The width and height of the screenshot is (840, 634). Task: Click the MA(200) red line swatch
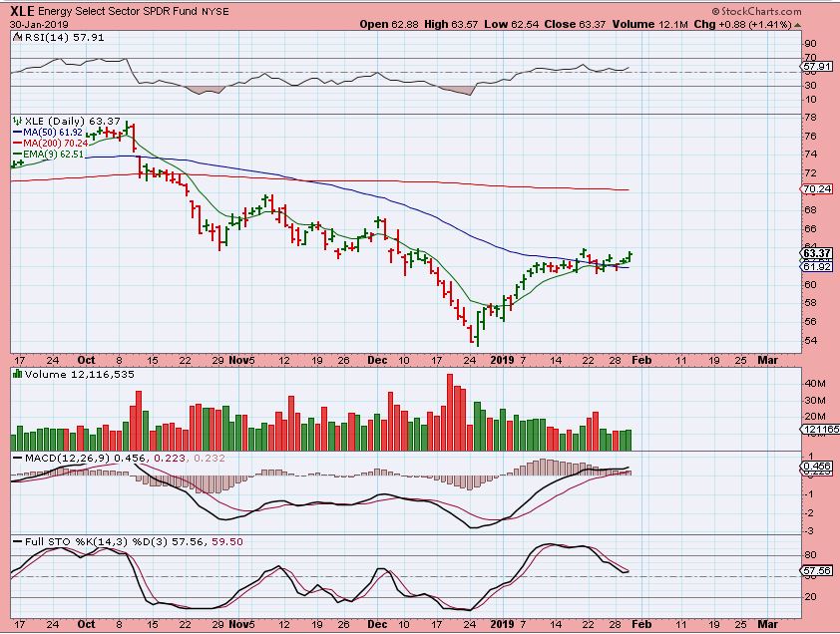point(18,144)
